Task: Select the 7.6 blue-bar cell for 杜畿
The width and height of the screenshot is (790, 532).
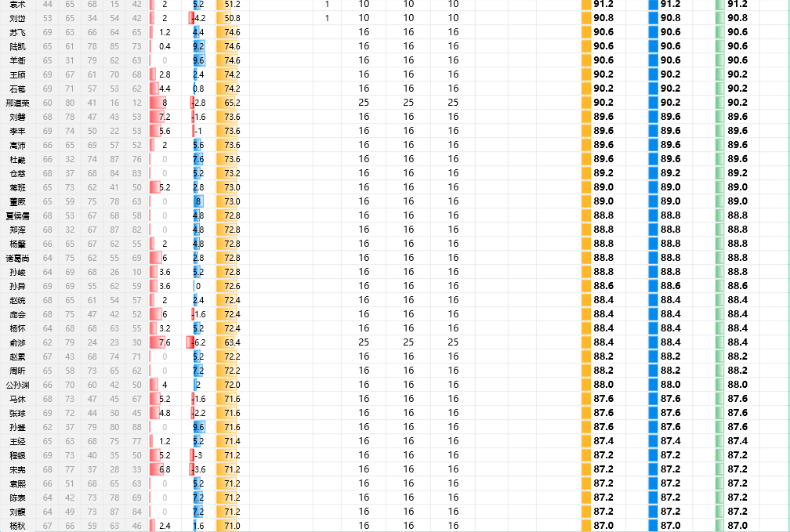Action: click(197, 159)
